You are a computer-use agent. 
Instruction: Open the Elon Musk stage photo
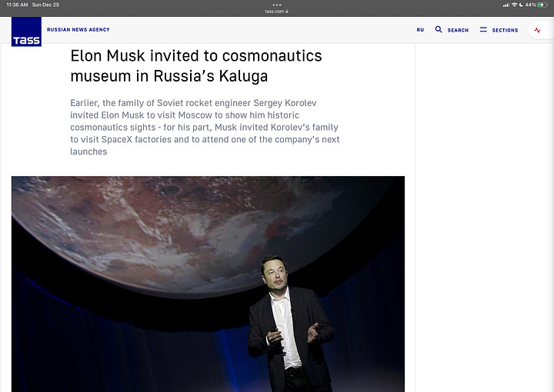(x=208, y=284)
